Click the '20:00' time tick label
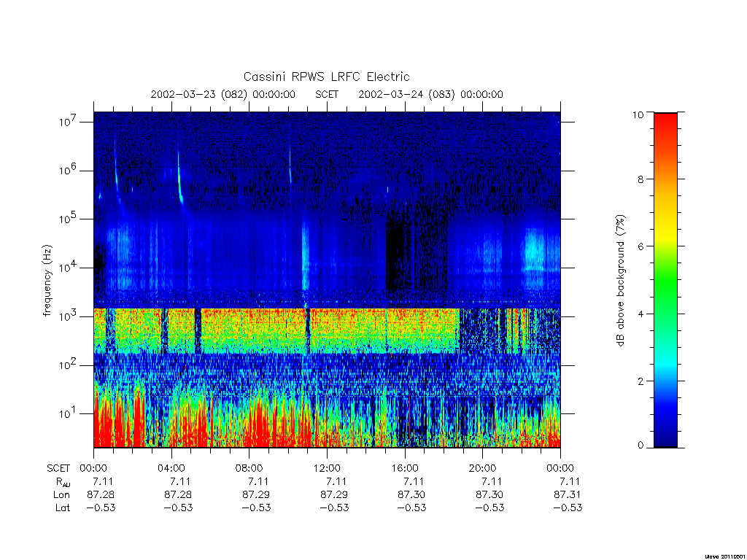 pyautogui.click(x=483, y=468)
